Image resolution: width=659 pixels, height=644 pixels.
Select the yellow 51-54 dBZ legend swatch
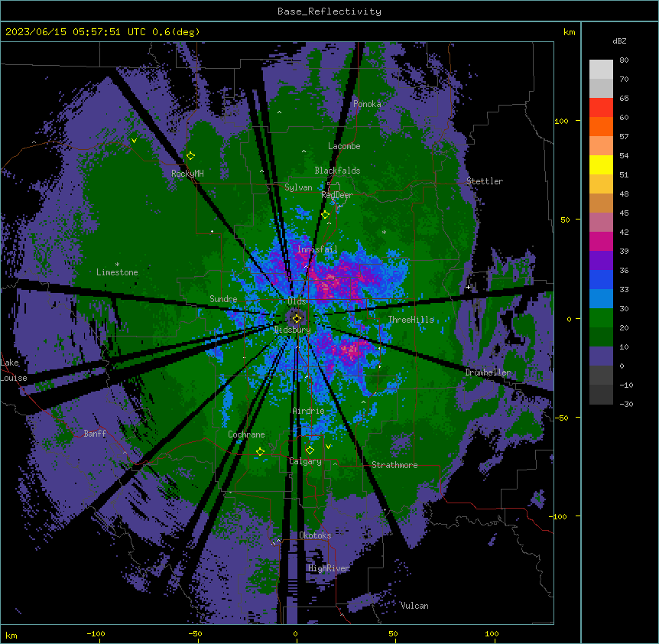coord(601,164)
